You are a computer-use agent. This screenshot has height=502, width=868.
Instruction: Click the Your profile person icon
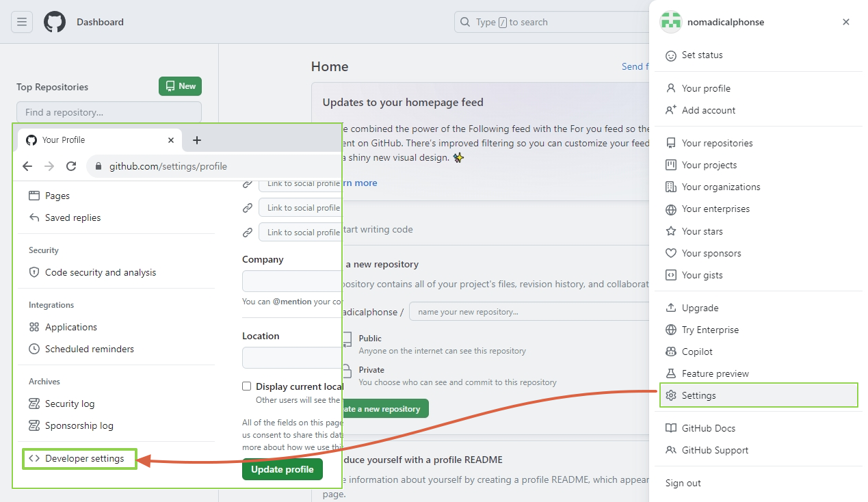click(671, 88)
